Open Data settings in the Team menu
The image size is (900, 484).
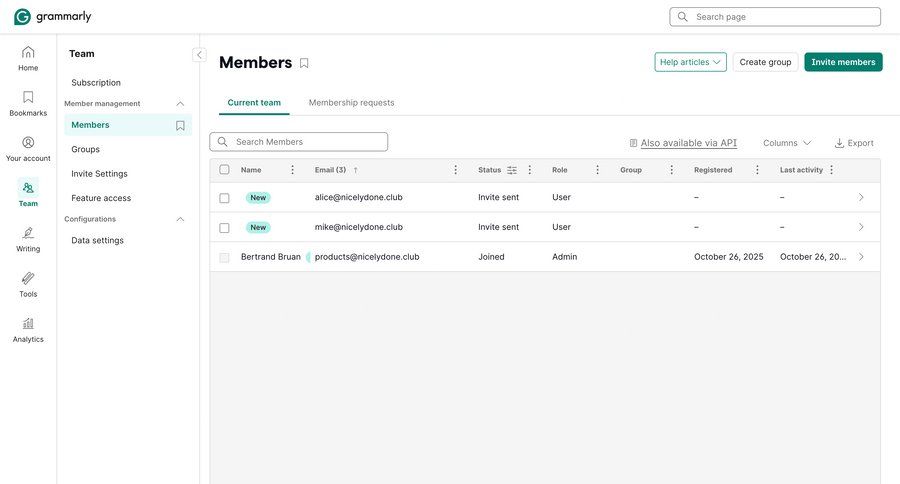tap(98, 241)
